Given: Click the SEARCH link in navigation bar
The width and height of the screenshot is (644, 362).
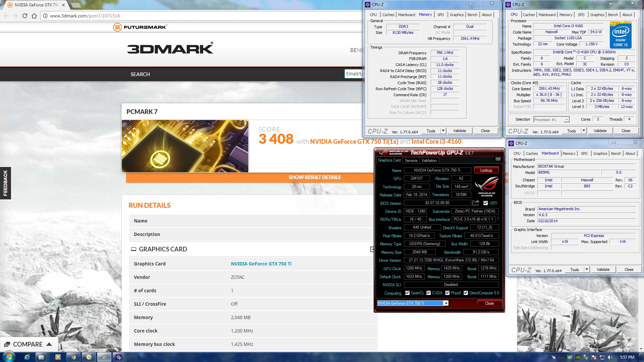Looking at the screenshot, I should point(140,74).
